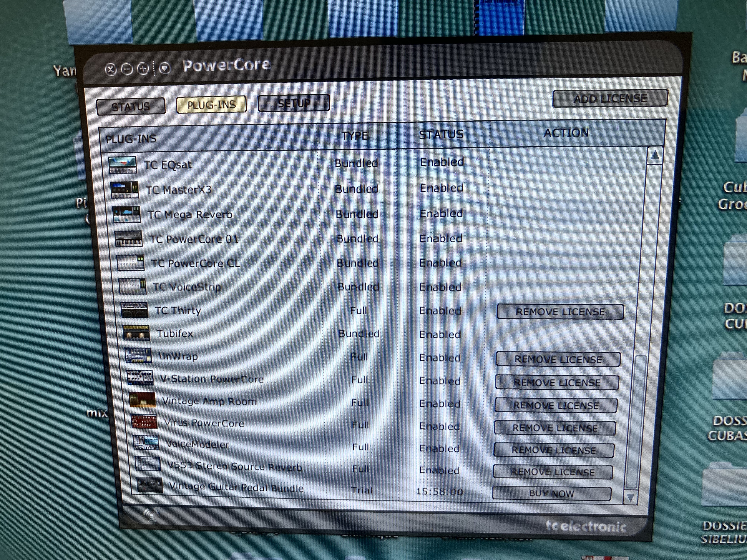The width and height of the screenshot is (747, 560).
Task: Click the VoiceModeler plug-in icon
Action: [x=146, y=443]
